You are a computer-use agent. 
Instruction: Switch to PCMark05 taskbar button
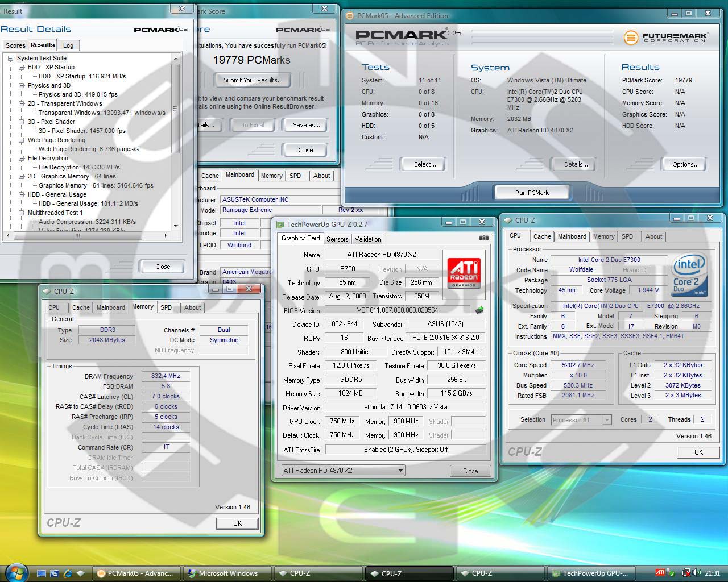coord(136,573)
